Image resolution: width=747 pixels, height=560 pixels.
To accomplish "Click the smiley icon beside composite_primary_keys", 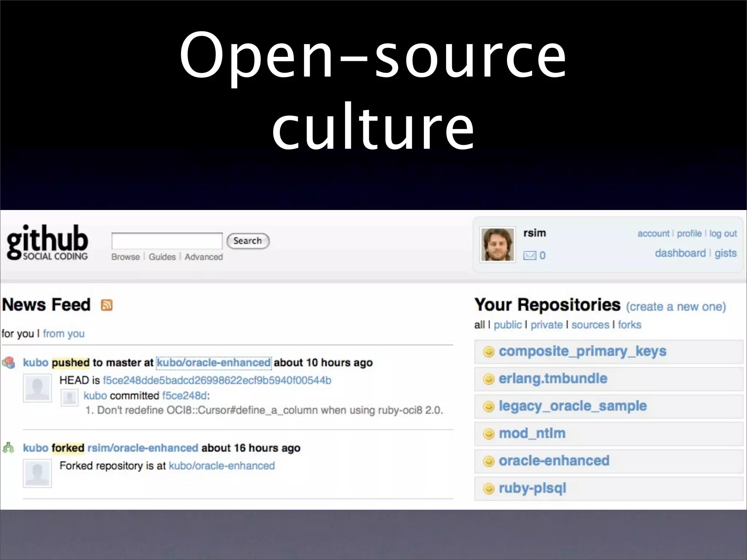I will click(488, 352).
